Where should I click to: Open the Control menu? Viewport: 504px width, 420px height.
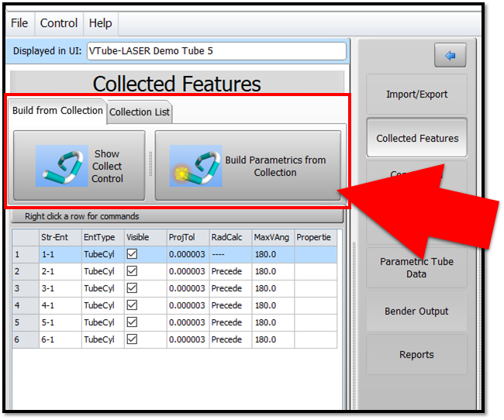tap(59, 23)
